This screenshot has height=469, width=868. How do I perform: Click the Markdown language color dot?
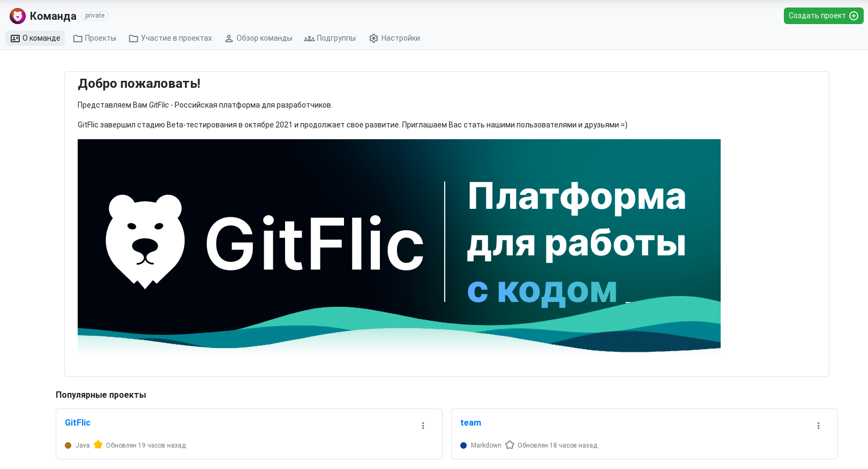tap(463, 445)
